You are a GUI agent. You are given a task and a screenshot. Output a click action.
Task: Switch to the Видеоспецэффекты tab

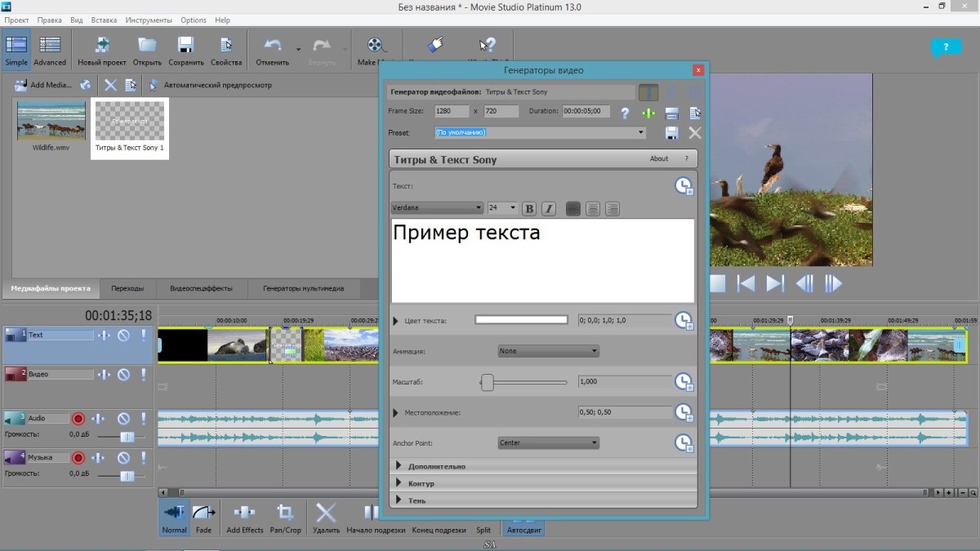(x=202, y=288)
